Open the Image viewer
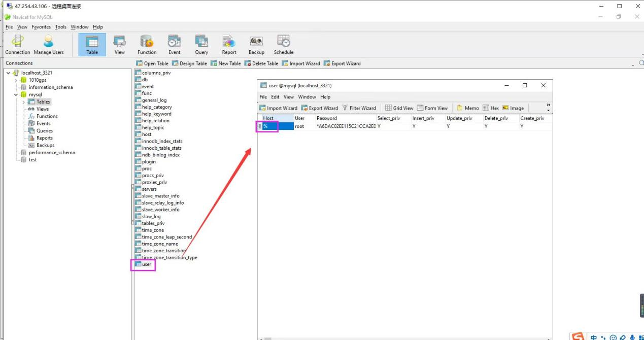The width and height of the screenshot is (644, 340). click(x=513, y=108)
